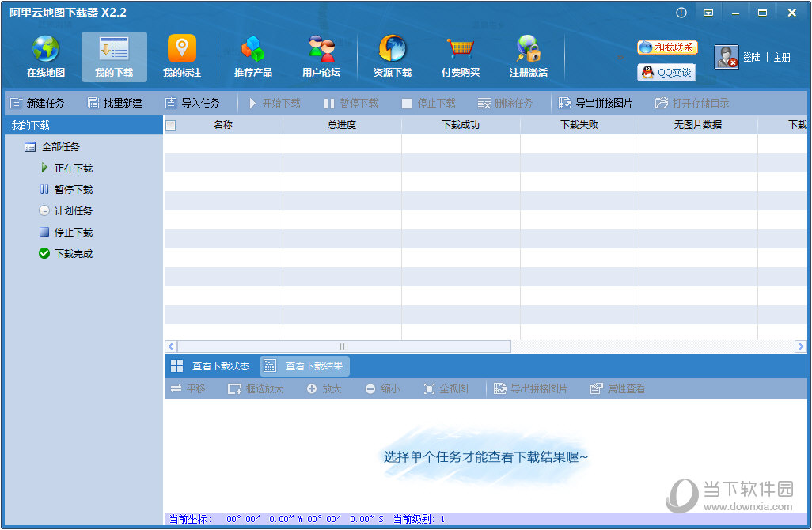Viewport: 812px width, 530px height.
Task: Select the 框选放大 box zoom tool
Action: coord(256,388)
